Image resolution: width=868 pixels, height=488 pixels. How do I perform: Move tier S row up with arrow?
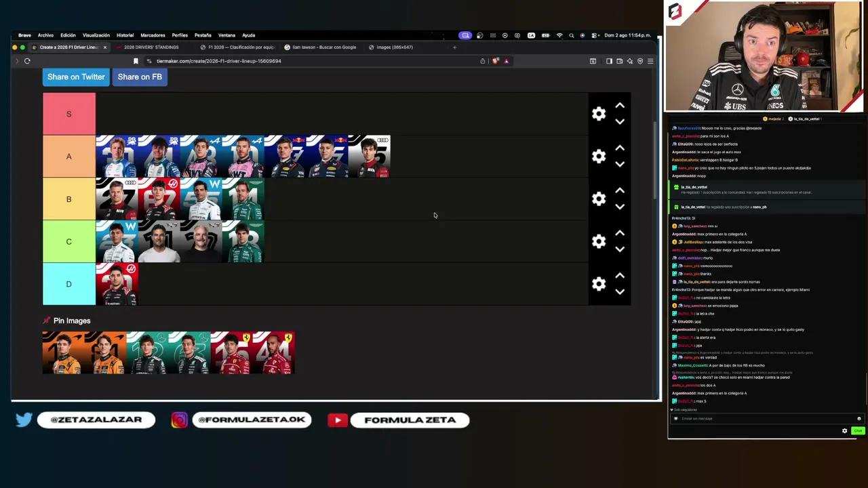pos(620,106)
